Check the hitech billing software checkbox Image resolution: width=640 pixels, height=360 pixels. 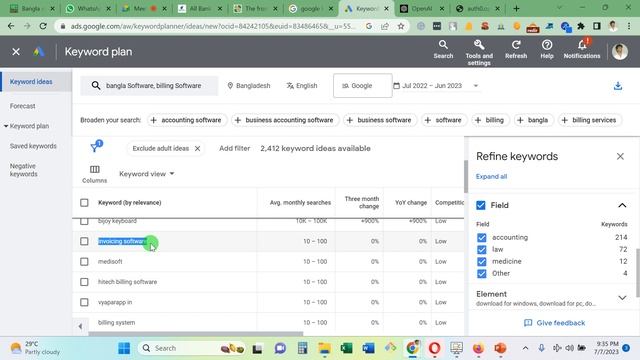coord(84,282)
